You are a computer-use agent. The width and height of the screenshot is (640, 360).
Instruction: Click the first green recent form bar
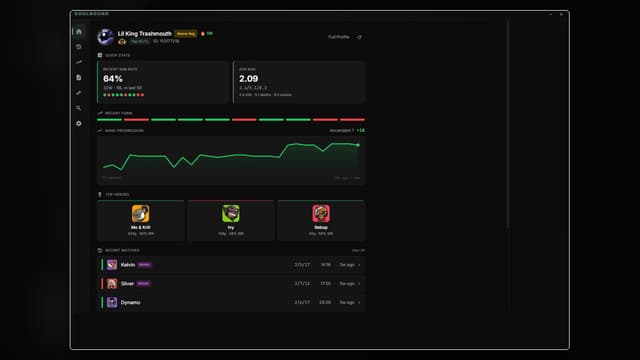click(x=109, y=120)
